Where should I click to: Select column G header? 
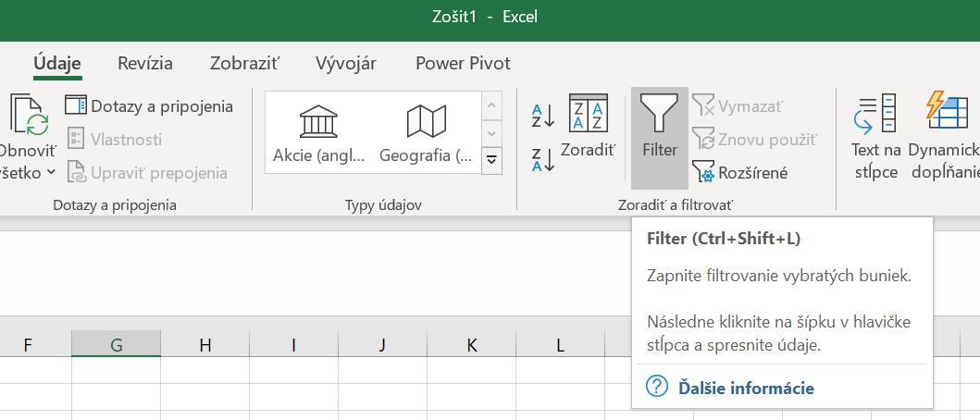[117, 344]
